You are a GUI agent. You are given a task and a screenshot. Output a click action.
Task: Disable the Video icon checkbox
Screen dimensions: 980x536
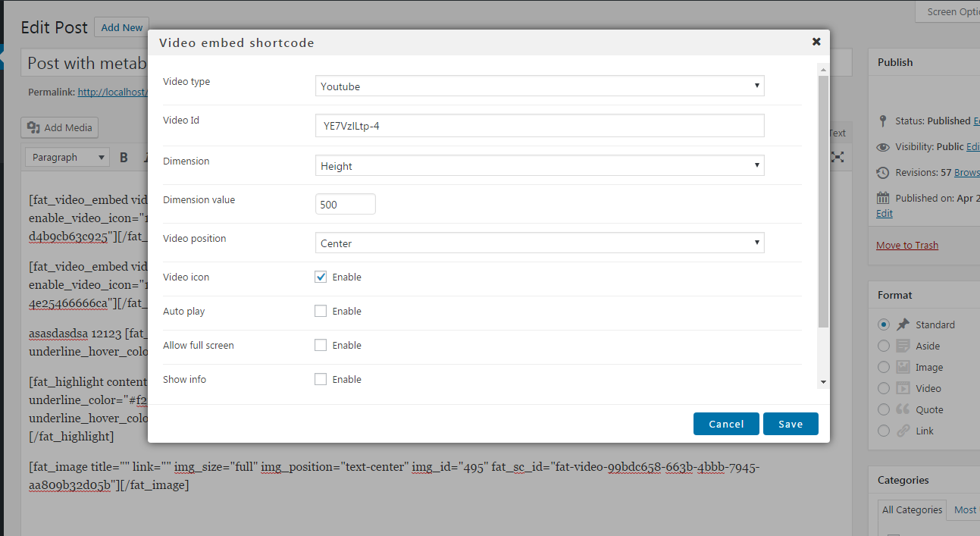[x=321, y=277]
